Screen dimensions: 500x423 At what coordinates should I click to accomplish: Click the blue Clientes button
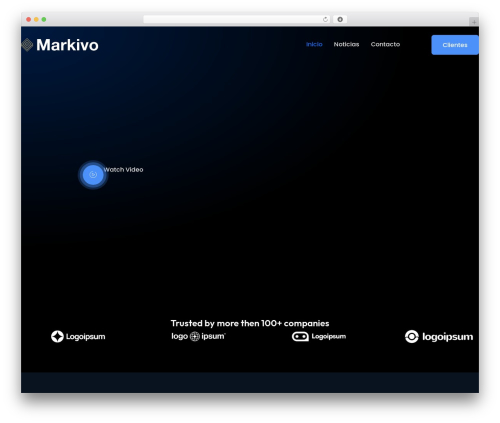click(455, 45)
